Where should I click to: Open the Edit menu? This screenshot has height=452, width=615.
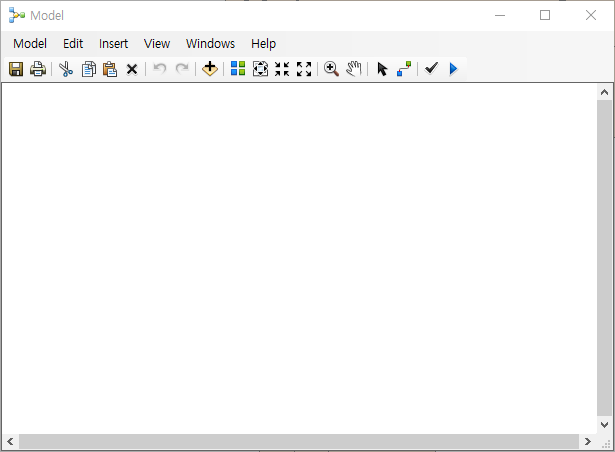tap(73, 44)
